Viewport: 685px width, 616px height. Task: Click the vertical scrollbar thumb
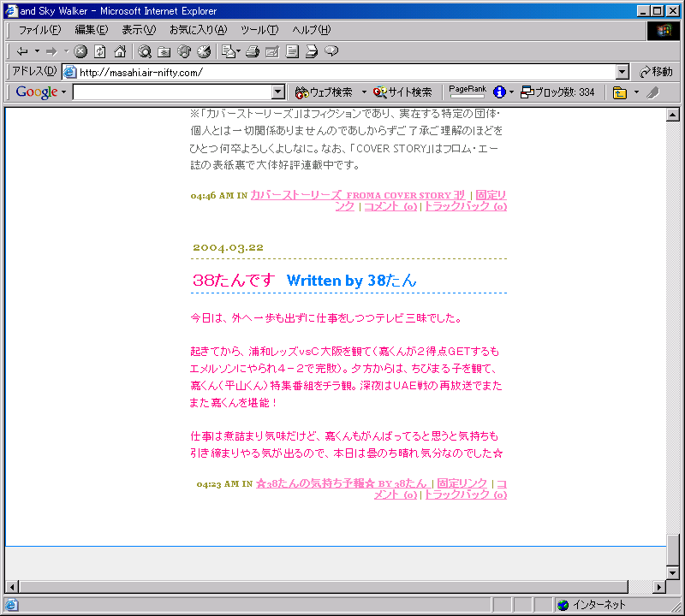coord(673,550)
